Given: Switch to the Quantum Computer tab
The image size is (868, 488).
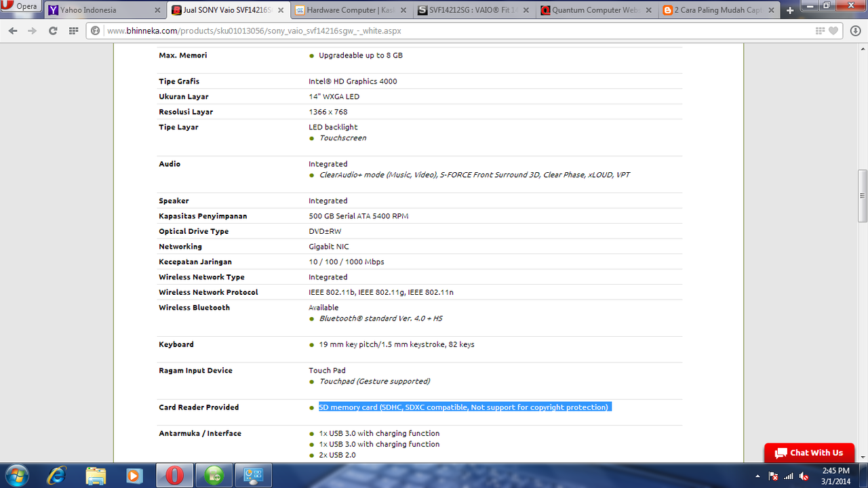Looking at the screenshot, I should click(598, 10).
